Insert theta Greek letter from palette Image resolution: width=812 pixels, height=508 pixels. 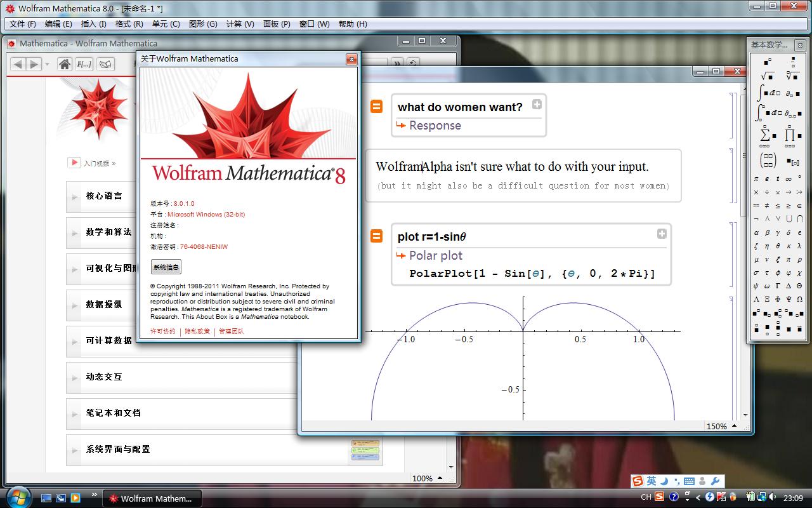(778, 245)
